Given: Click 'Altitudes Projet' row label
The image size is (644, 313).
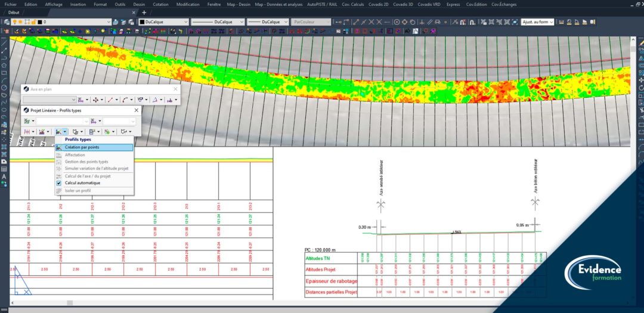Looking at the screenshot, I should click(x=320, y=270).
